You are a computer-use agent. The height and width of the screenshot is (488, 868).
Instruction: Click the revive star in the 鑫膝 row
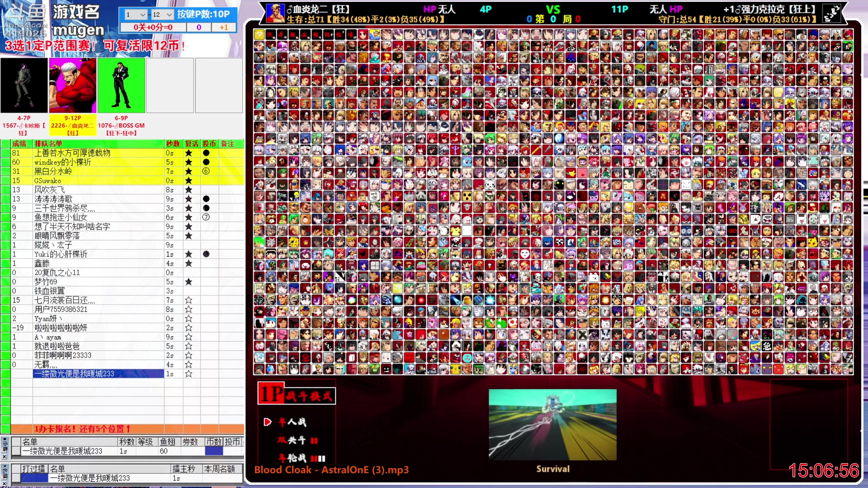[x=189, y=263]
